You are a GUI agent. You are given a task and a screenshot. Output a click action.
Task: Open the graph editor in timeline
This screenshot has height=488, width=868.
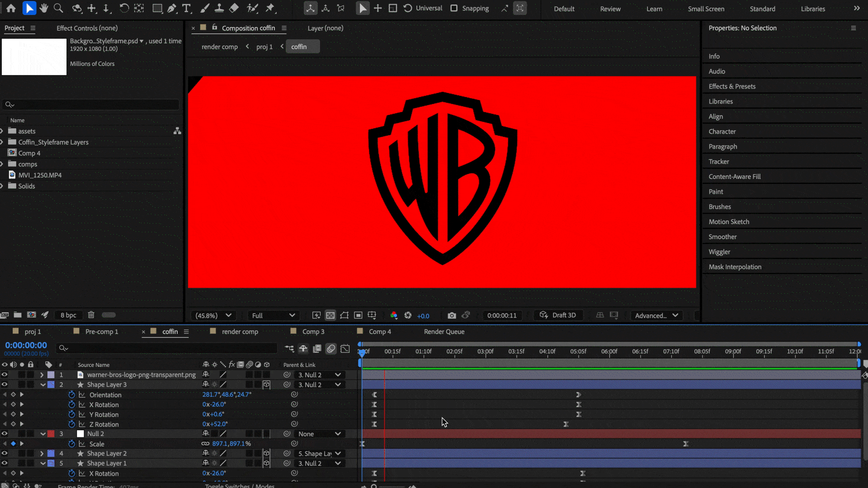[x=345, y=348]
